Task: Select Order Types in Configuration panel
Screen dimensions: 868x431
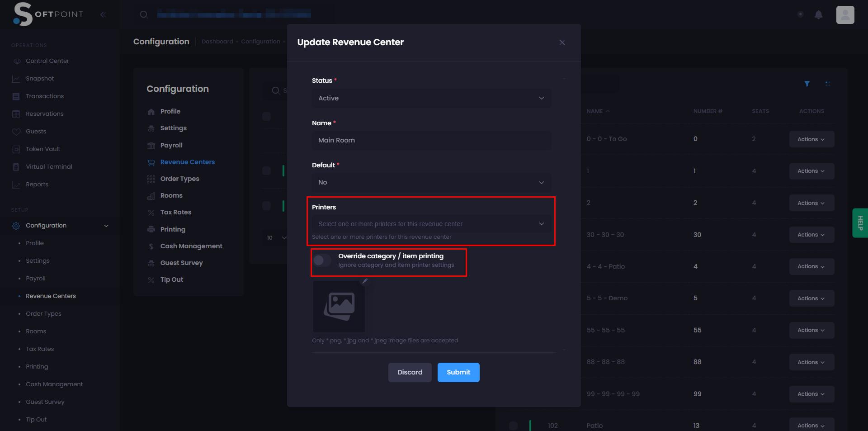Action: tap(179, 179)
